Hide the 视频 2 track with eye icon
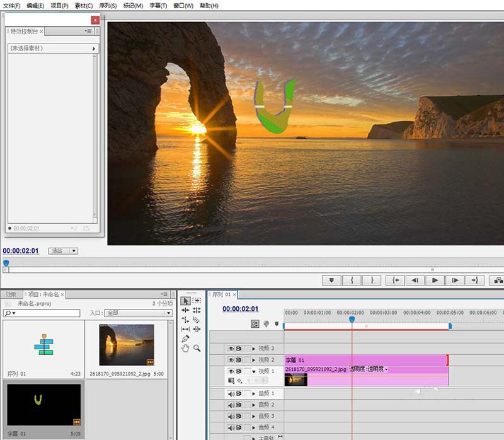Screen dimensions: 504x440 pos(231,360)
